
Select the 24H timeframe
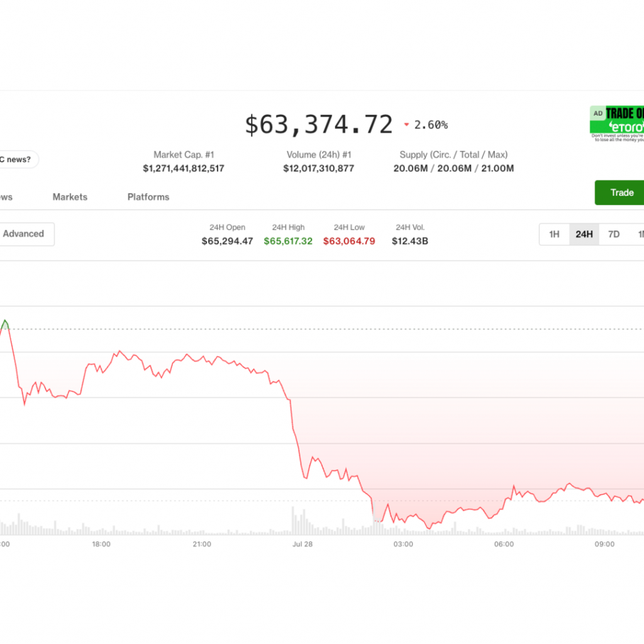[x=584, y=234]
